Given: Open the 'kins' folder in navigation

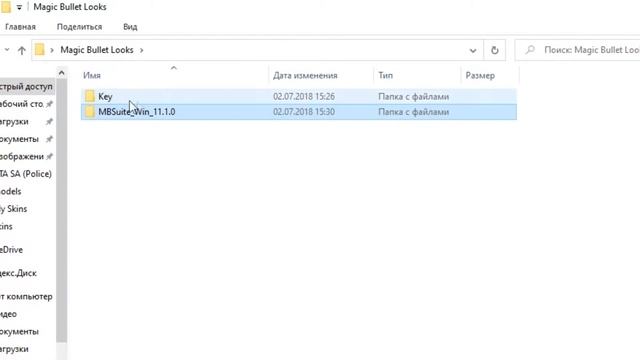Looking at the screenshot, I should pos(6,227).
